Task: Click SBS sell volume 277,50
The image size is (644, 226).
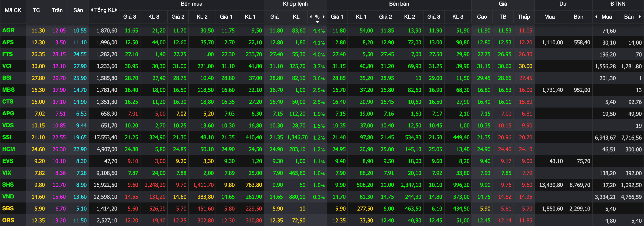Action: [x=365, y=209]
